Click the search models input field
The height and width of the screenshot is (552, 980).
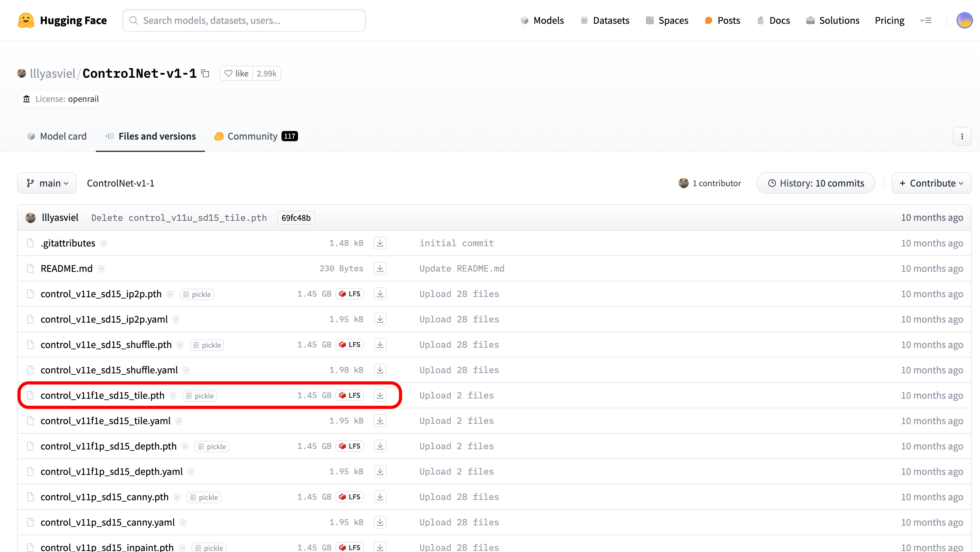(x=244, y=21)
